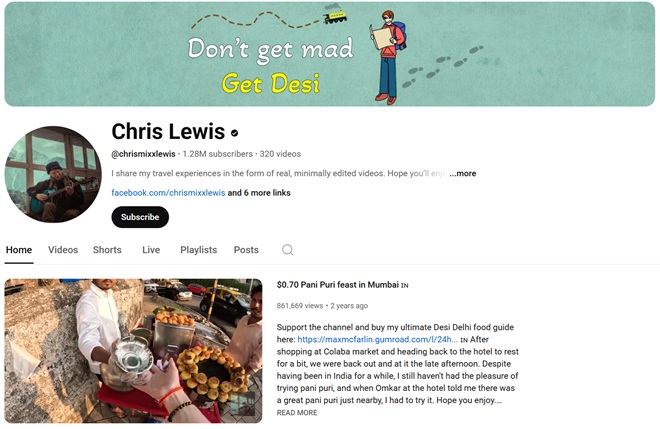Select the Playlists tab
660x429 pixels.
pos(198,250)
